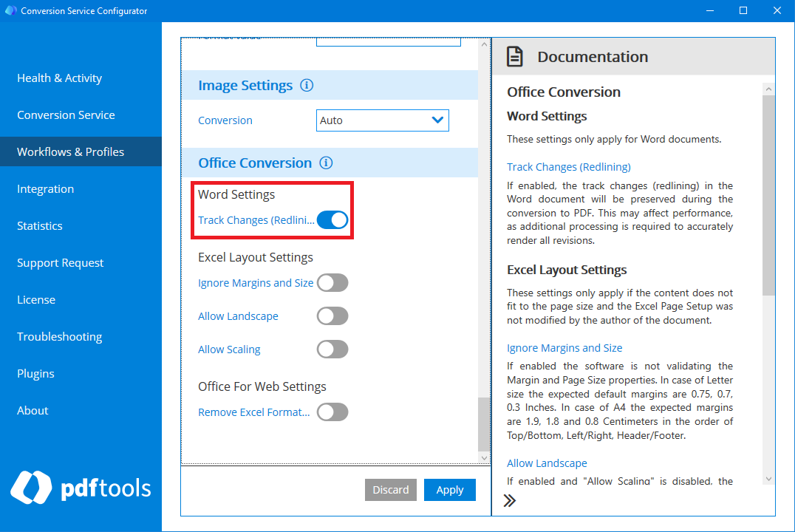795x532 pixels.
Task: Open Health & Activity section
Action: pos(81,78)
